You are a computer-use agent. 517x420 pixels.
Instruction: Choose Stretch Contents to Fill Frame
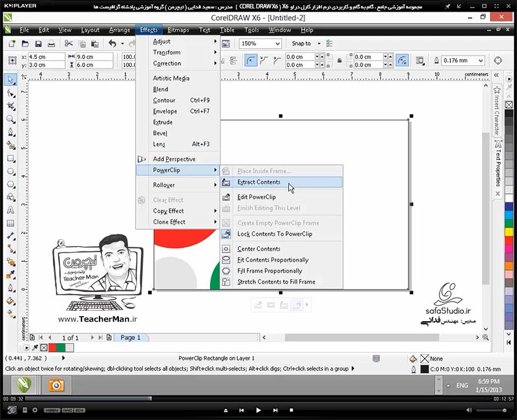(x=282, y=282)
